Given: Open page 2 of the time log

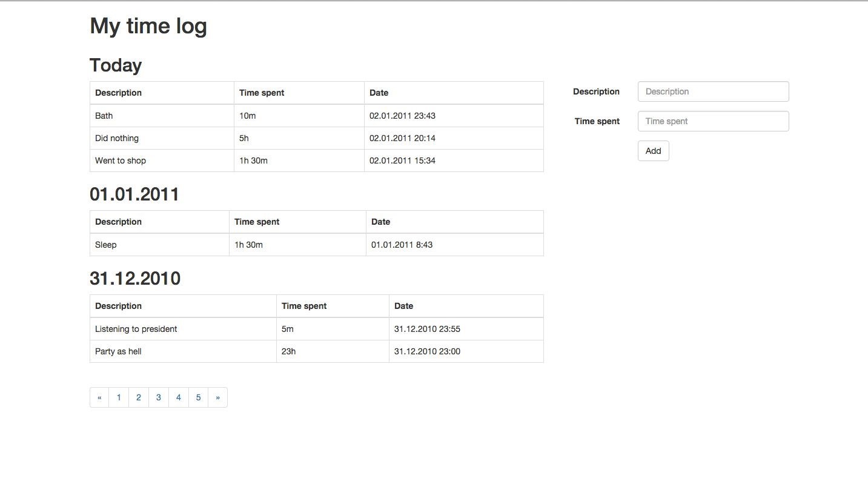Looking at the screenshot, I should 139,397.
